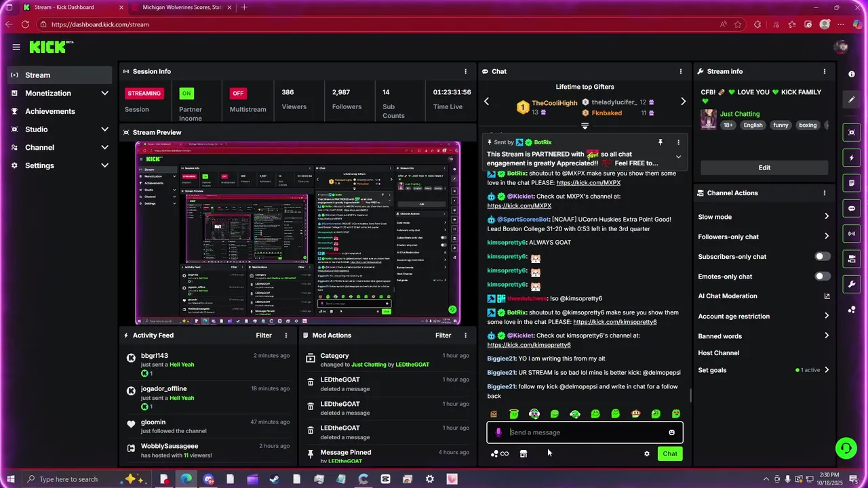Open the Chat panel three-dot menu
868x488 pixels.
click(x=681, y=71)
